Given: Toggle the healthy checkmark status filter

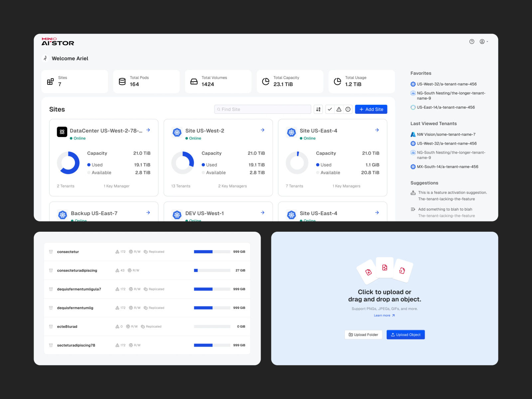Looking at the screenshot, I should (x=330, y=109).
